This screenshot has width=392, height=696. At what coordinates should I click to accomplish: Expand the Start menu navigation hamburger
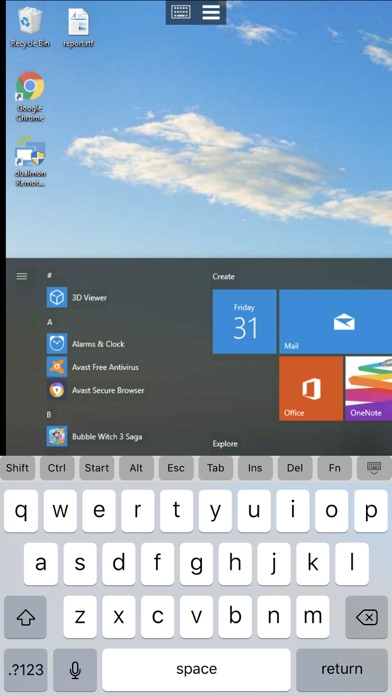tap(22, 276)
